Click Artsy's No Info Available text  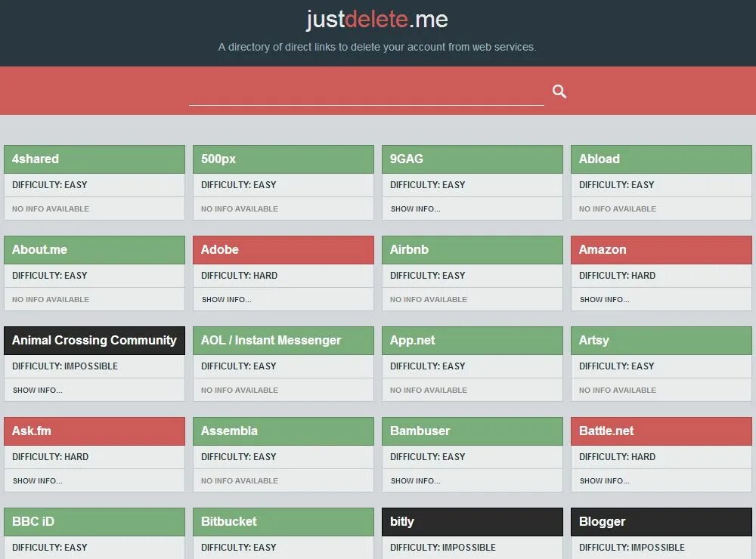(618, 390)
